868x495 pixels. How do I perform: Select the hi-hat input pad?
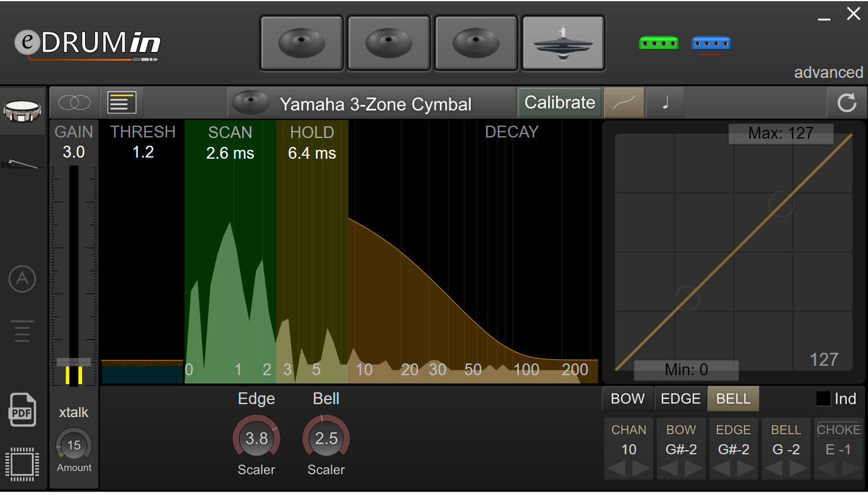pyautogui.click(x=563, y=43)
